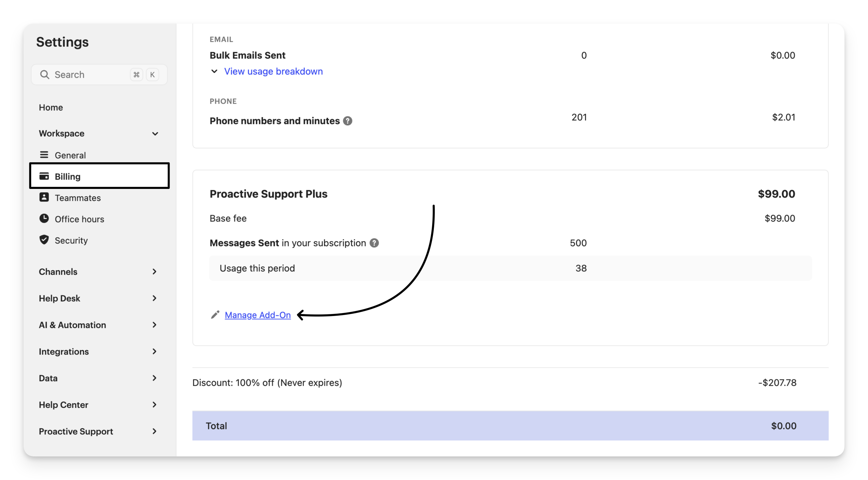Image resolution: width=868 pixels, height=480 pixels.
Task: Expand the Proactive Support section
Action: pyautogui.click(x=154, y=431)
